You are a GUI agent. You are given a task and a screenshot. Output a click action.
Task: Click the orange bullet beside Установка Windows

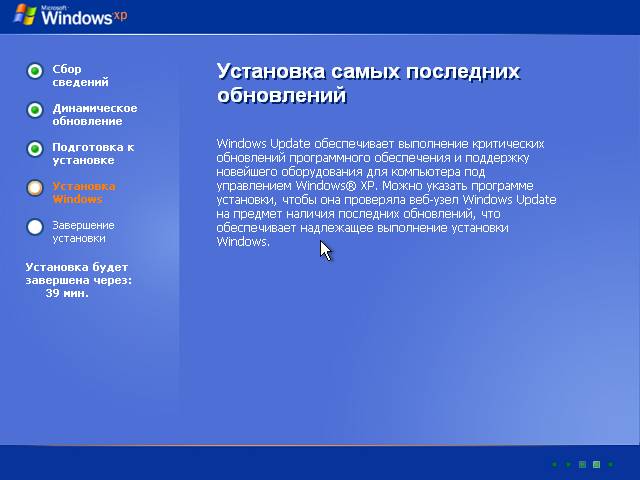(35, 188)
